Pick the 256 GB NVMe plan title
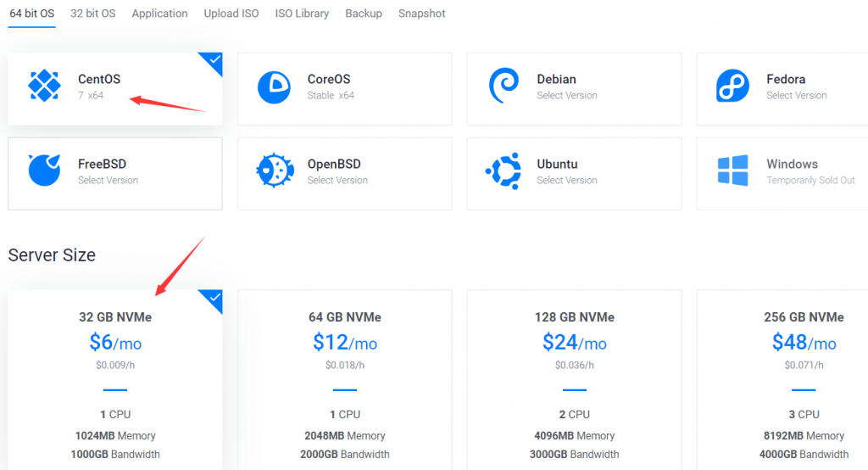Image resolution: width=868 pixels, height=470 pixels. click(x=804, y=317)
